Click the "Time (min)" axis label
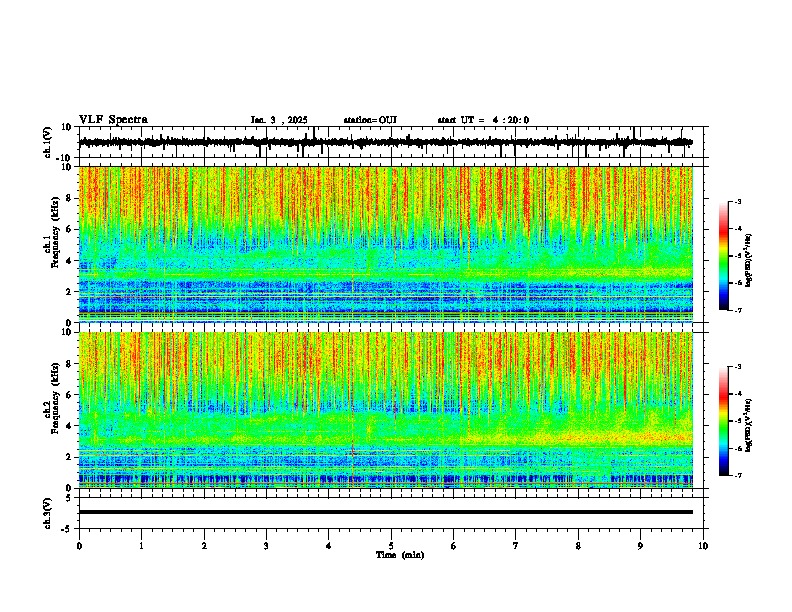 [400, 555]
